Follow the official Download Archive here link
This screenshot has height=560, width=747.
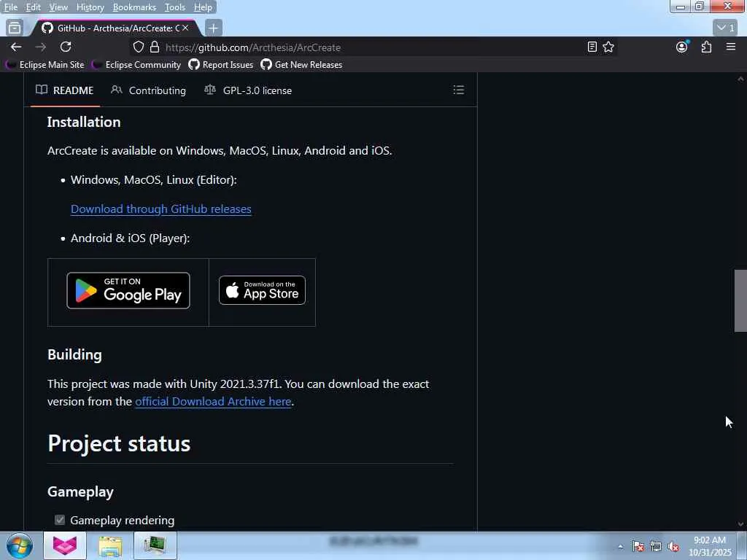coord(213,402)
